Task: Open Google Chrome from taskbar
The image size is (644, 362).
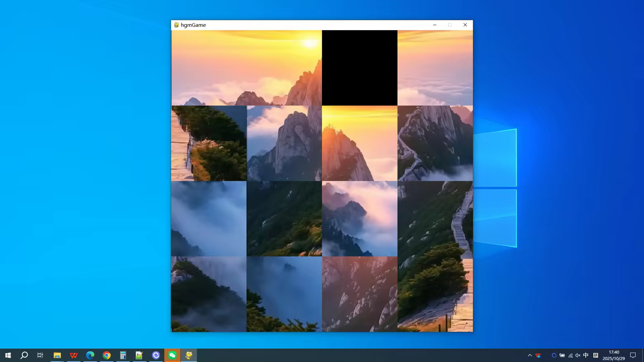Action: [107, 355]
